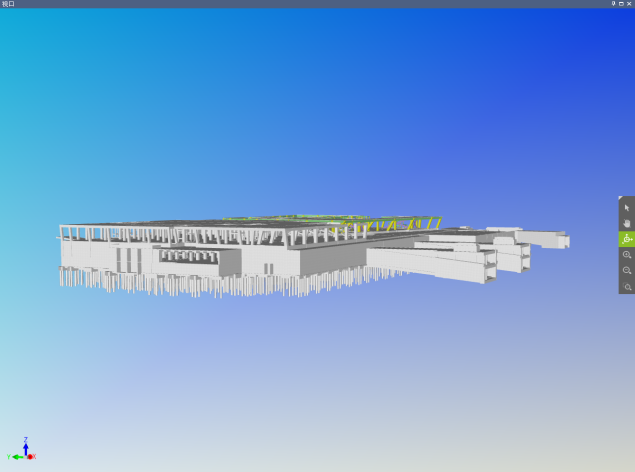Screen dimensions: 635x472
Task: Click the zoom in magnifier
Action: point(627,255)
